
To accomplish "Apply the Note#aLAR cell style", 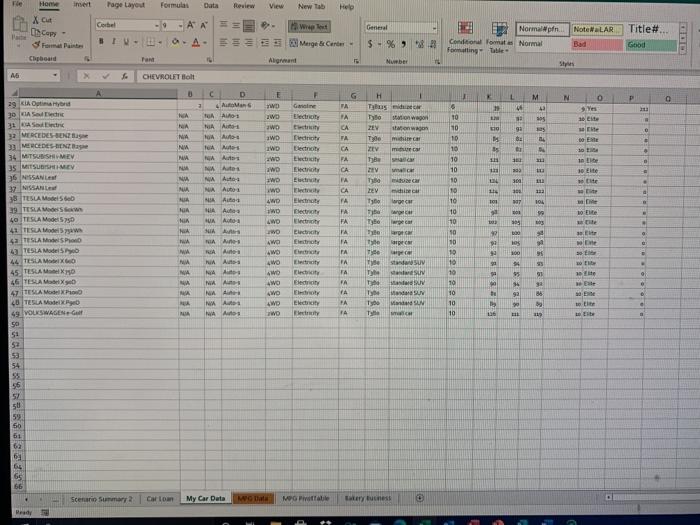I will click(597, 29).
